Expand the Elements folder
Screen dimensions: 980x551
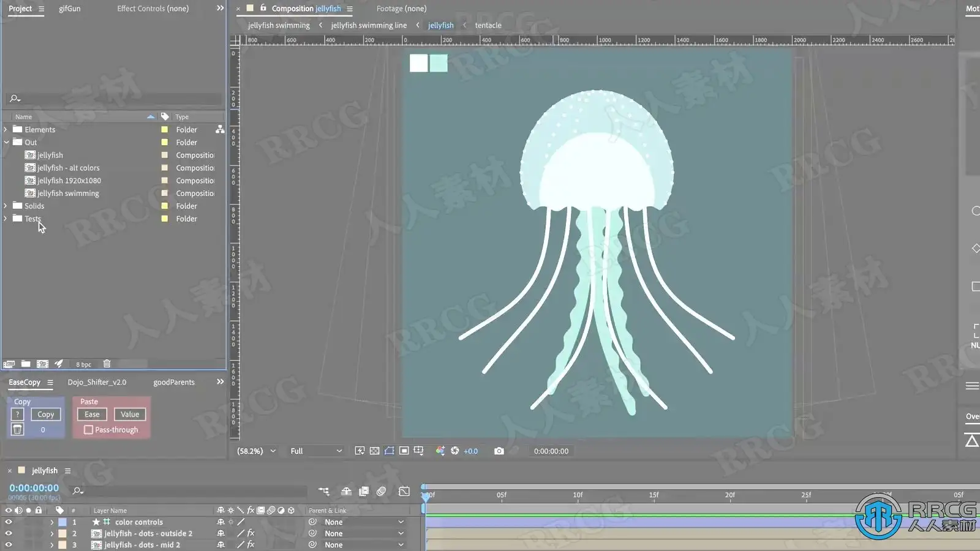6,130
